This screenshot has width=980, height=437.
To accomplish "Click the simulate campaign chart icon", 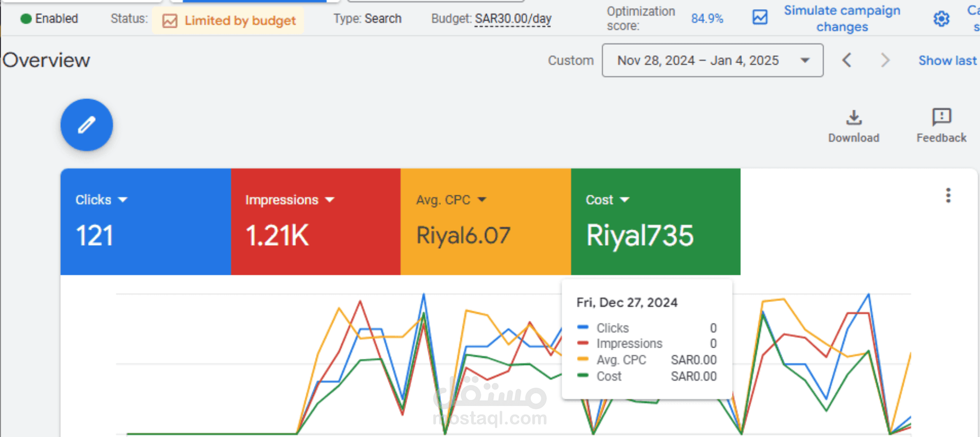I will [x=760, y=17].
